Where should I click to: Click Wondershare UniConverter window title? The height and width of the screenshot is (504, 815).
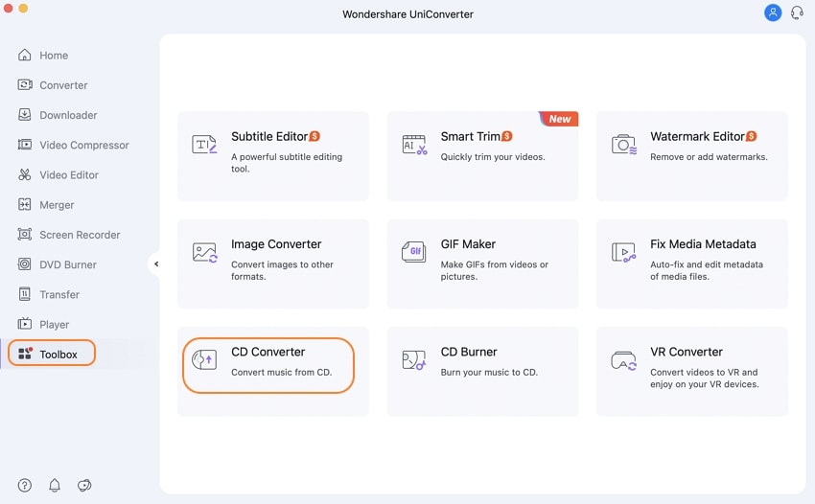(407, 14)
